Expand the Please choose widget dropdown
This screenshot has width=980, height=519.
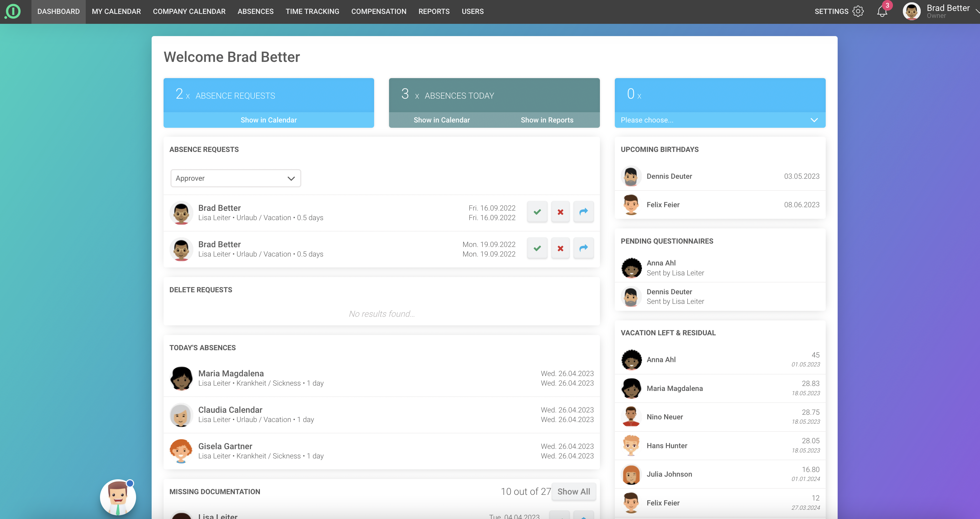coord(719,120)
